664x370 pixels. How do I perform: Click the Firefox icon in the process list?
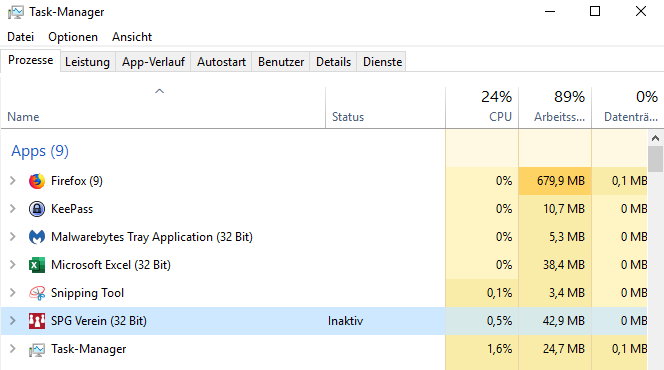37,181
